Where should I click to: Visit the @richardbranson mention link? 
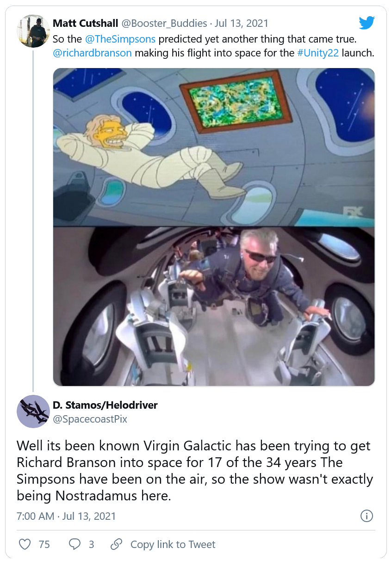92,53
